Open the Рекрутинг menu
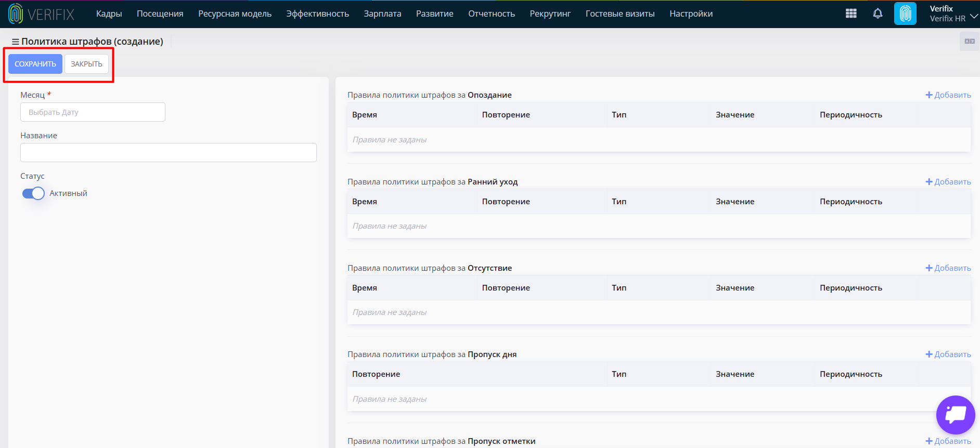This screenshot has height=448, width=980. click(550, 14)
